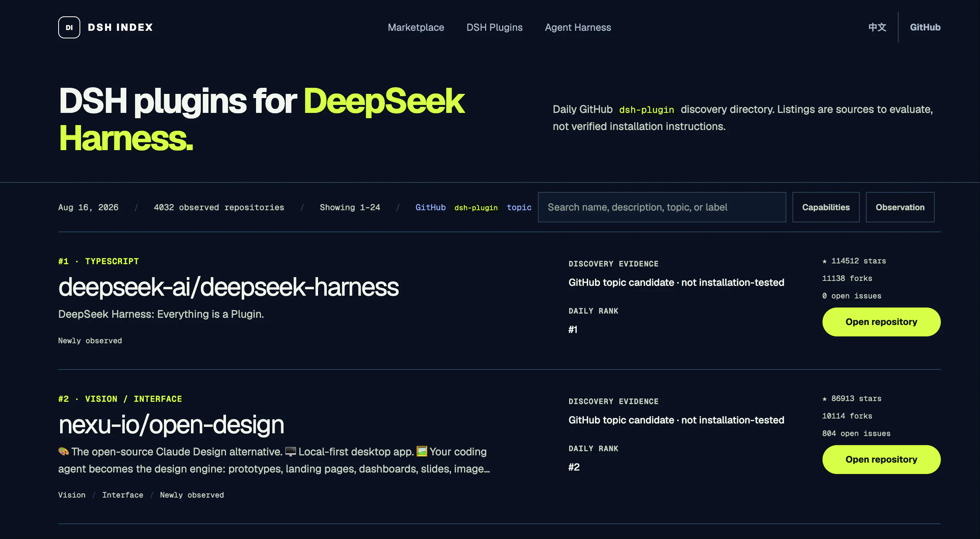This screenshot has width=980, height=539.
Task: Open the deepseek-ai/deepseek-harness title
Action: click(x=229, y=287)
